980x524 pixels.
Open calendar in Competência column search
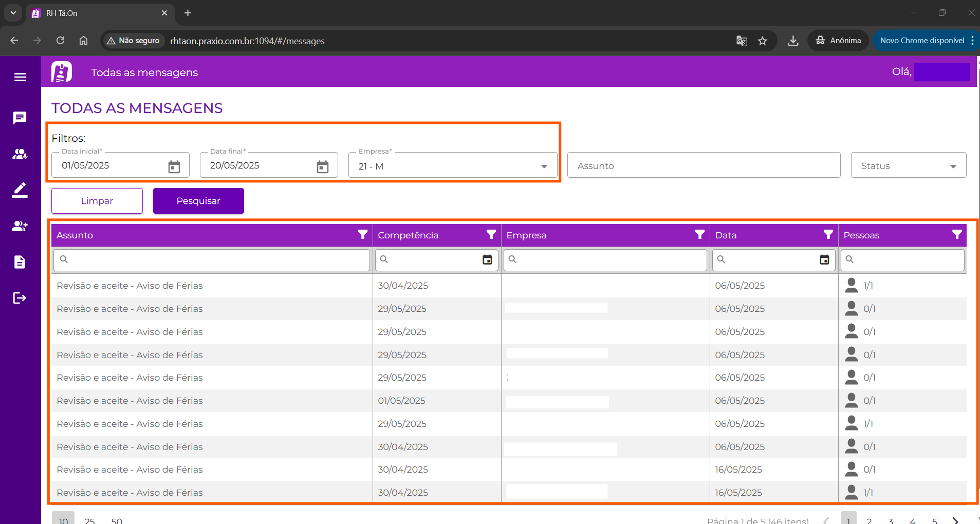click(487, 260)
